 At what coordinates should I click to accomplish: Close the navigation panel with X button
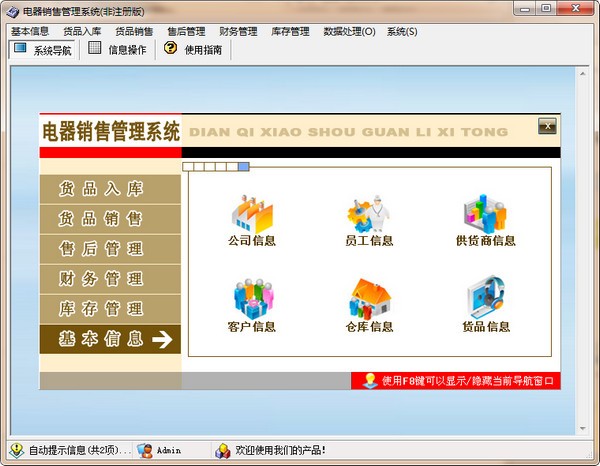click(x=546, y=126)
